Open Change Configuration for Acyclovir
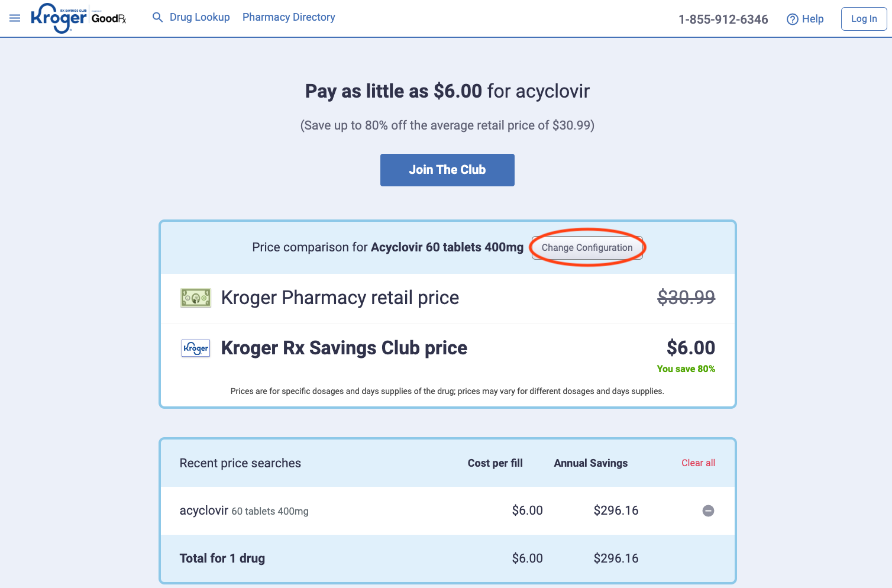Screen dimensions: 892x588 pyautogui.click(x=587, y=247)
